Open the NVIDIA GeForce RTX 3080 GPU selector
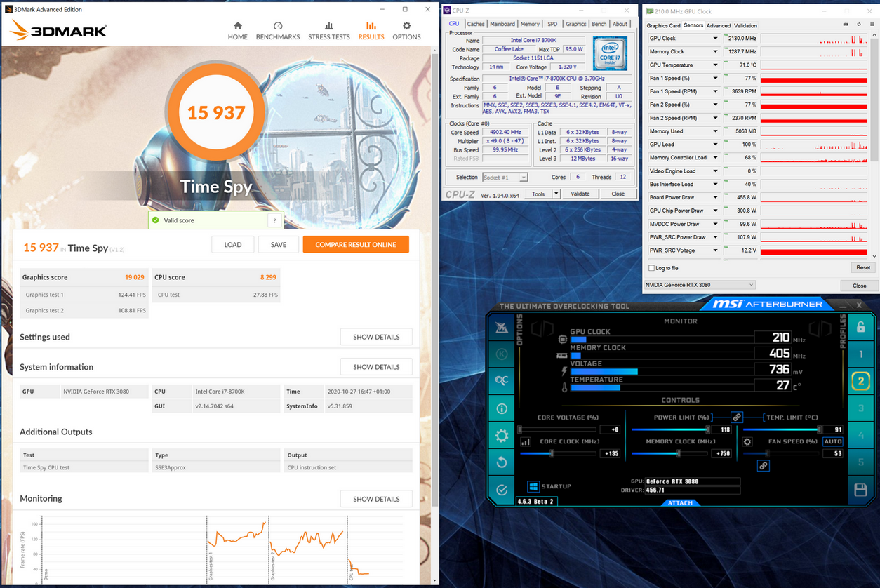 [700, 285]
